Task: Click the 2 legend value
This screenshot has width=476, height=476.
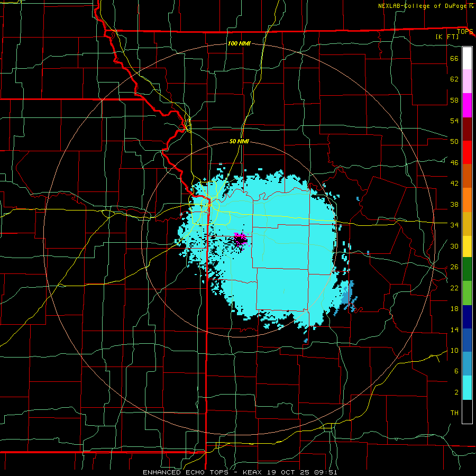Action: (x=456, y=392)
